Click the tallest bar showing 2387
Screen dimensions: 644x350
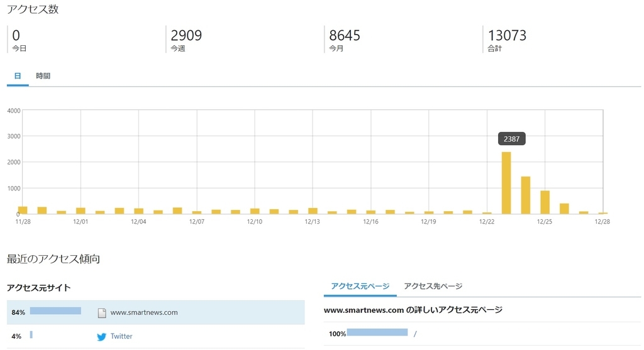tap(506, 183)
